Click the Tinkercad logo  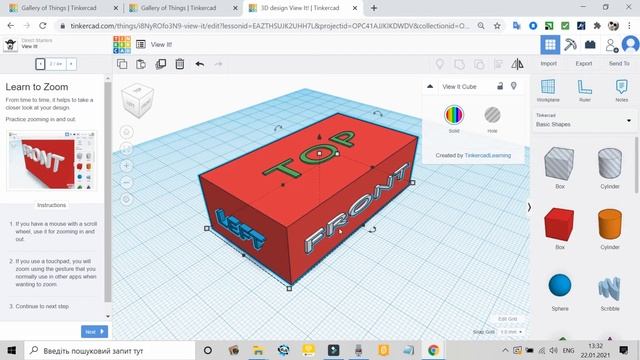(x=122, y=44)
